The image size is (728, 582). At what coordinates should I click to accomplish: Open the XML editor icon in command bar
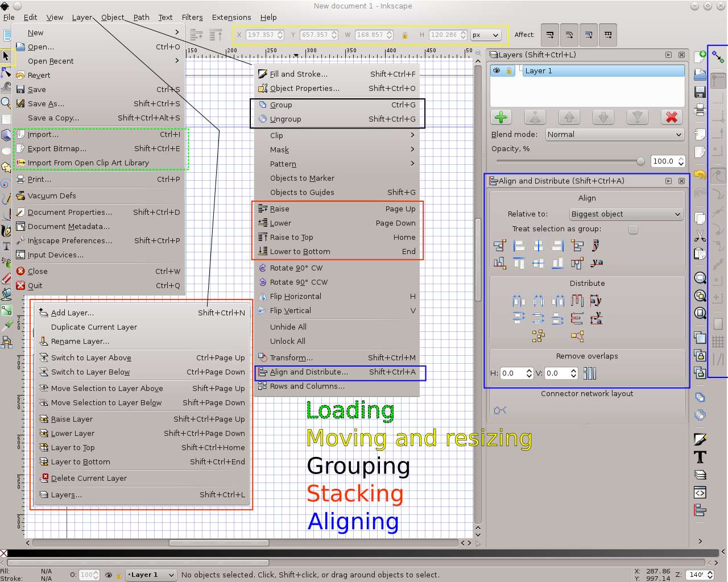coord(700,492)
